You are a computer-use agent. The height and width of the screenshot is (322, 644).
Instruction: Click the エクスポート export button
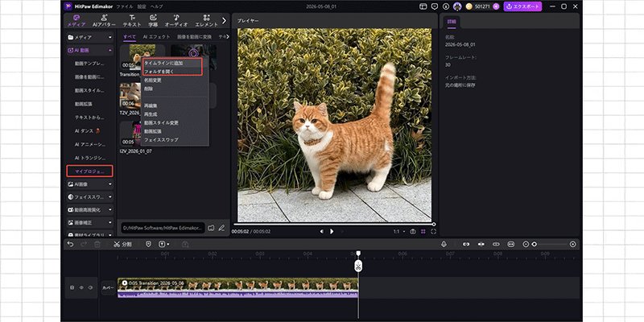point(522,6)
